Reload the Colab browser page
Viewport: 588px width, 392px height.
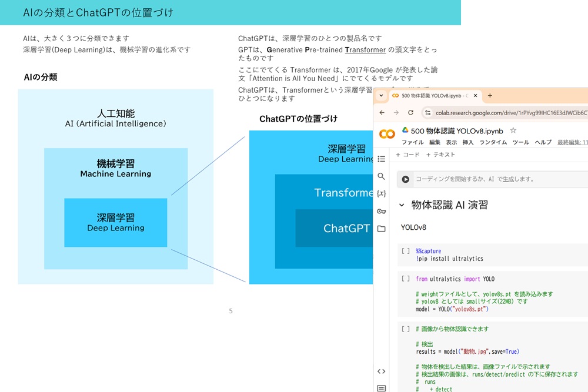click(410, 112)
